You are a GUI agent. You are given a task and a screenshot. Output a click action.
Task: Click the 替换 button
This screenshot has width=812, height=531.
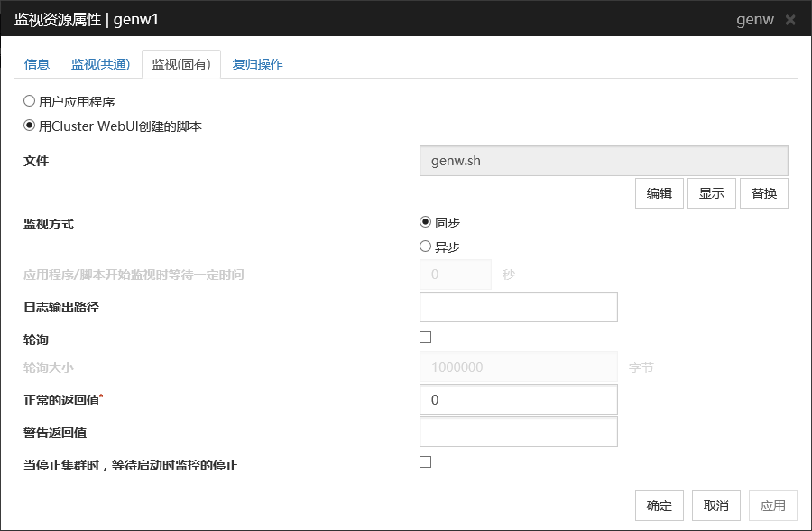(x=763, y=193)
